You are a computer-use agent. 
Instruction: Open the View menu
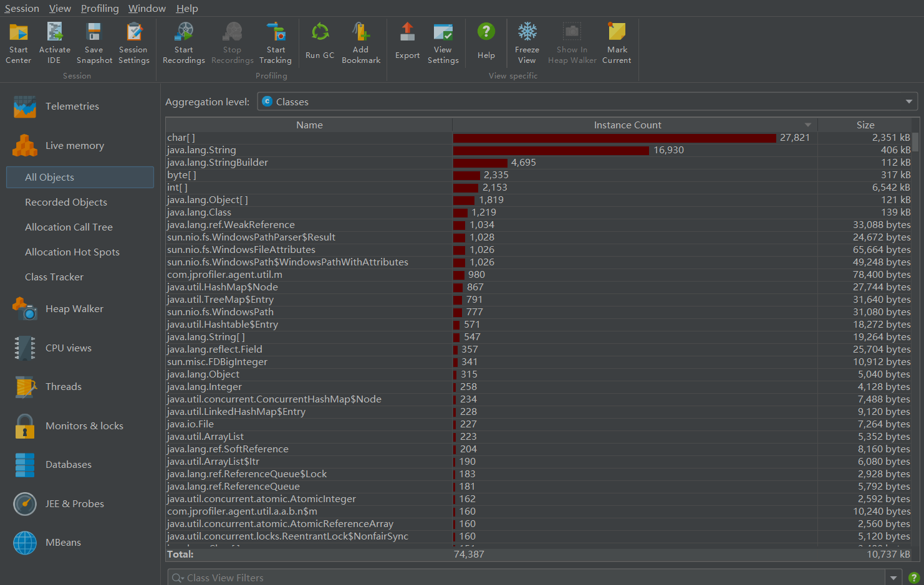(60, 8)
